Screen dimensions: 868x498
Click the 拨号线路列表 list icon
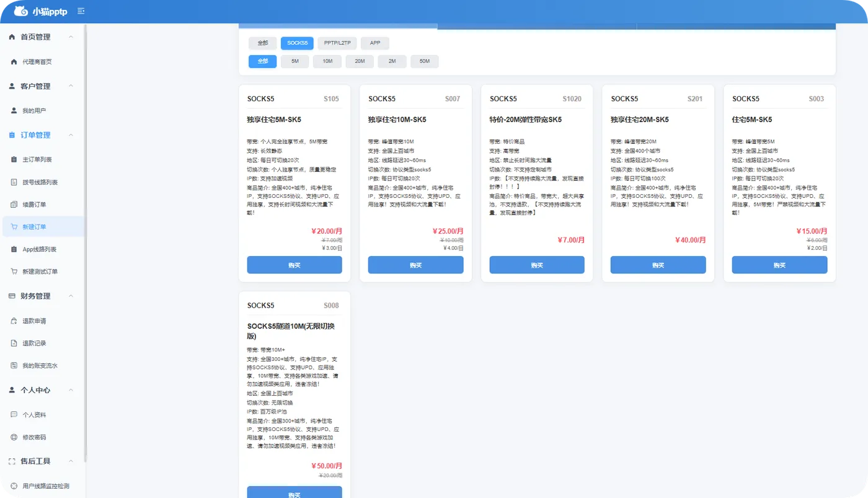pos(14,182)
